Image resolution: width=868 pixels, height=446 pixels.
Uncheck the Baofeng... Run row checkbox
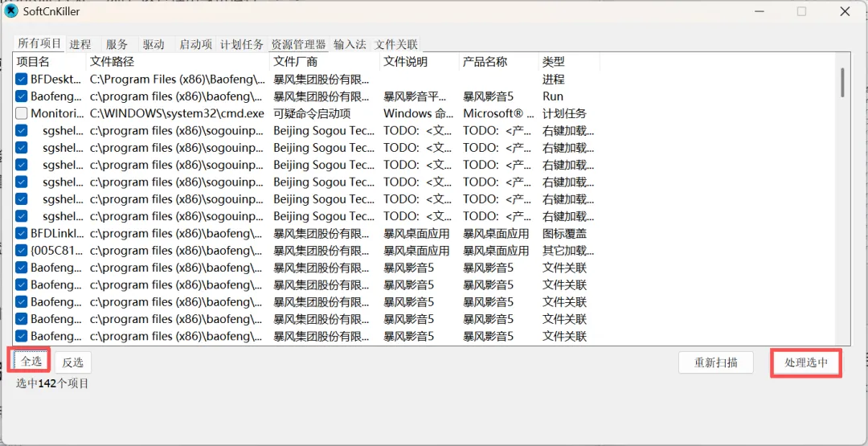[x=22, y=96]
